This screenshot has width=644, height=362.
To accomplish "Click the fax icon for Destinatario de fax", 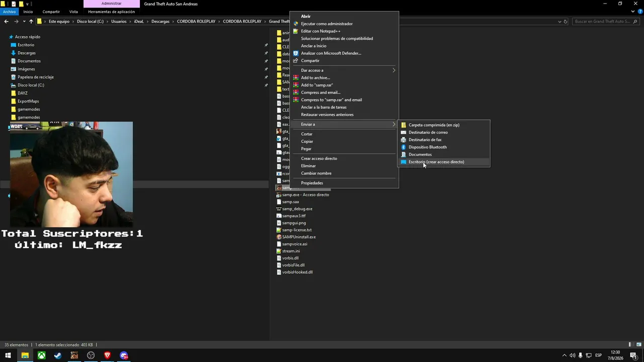I will [x=404, y=140].
